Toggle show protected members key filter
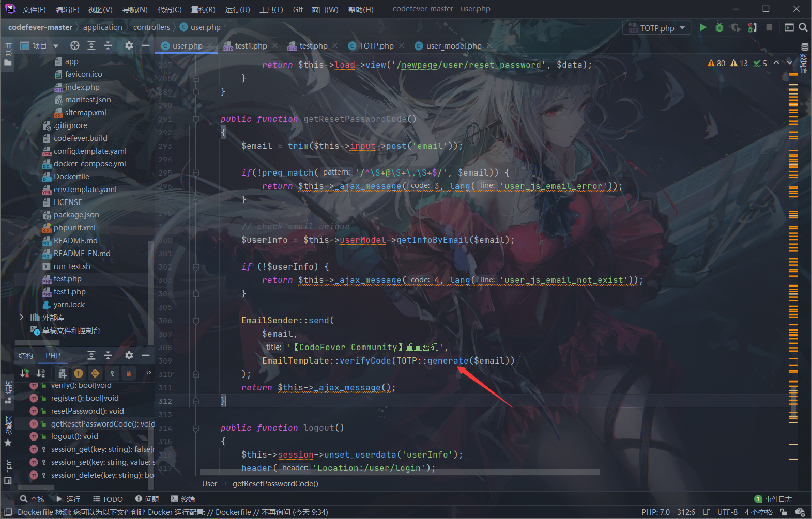The width and height of the screenshot is (812, 519). [112, 373]
